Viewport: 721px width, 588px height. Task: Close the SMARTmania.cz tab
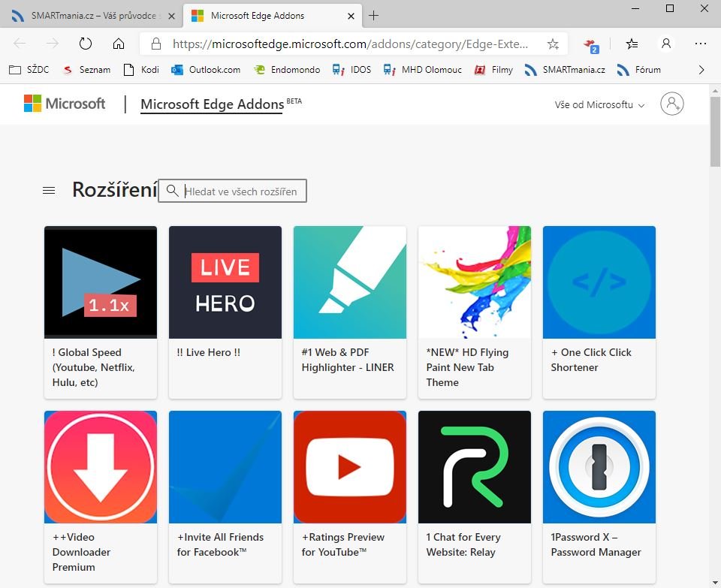171,16
